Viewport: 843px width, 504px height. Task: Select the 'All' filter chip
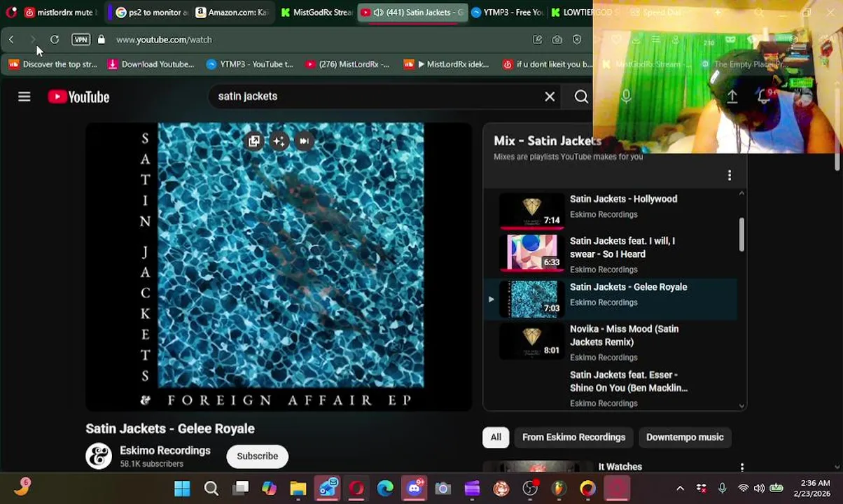(496, 437)
